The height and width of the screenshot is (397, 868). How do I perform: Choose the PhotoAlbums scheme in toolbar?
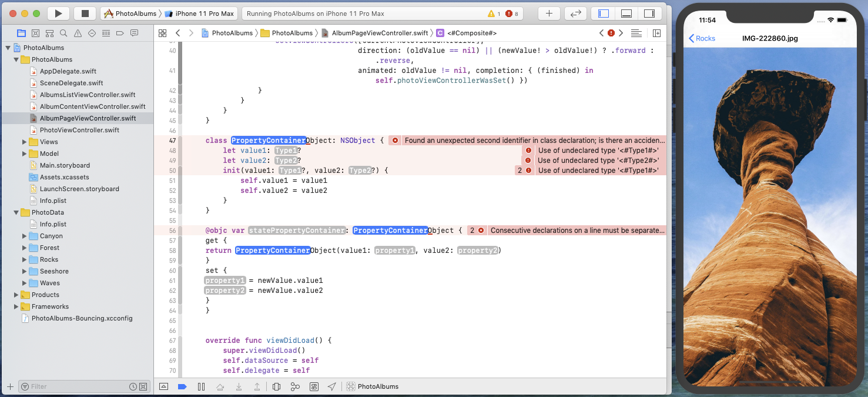(x=130, y=14)
